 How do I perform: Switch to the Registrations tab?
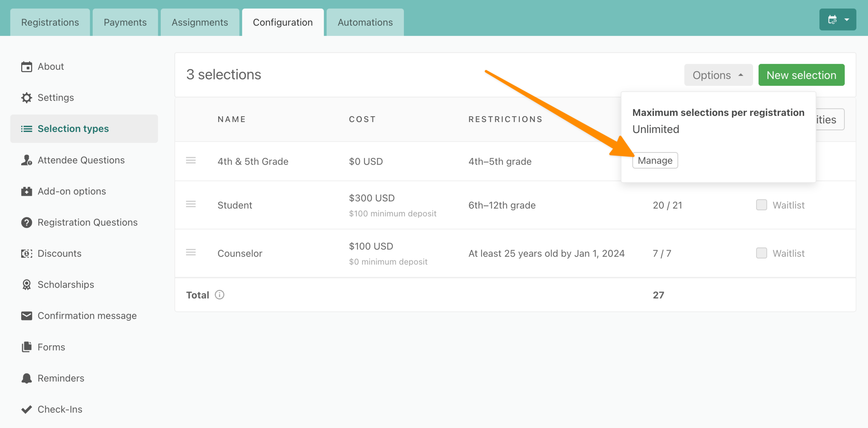click(x=50, y=22)
